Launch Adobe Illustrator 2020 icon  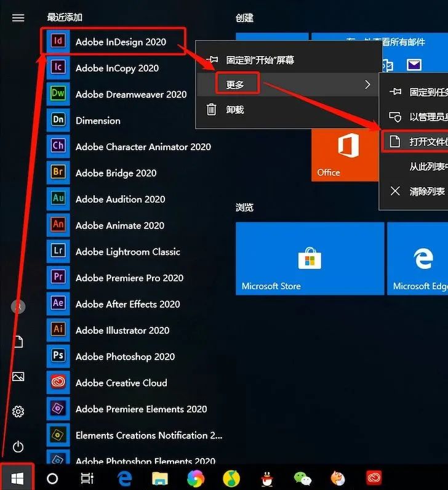(x=58, y=330)
